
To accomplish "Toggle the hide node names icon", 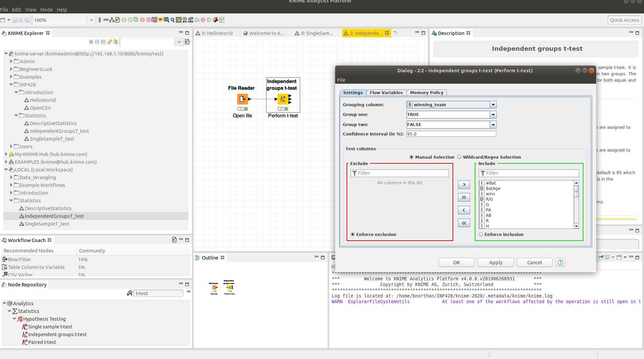I will pyautogui.click(x=191, y=20).
